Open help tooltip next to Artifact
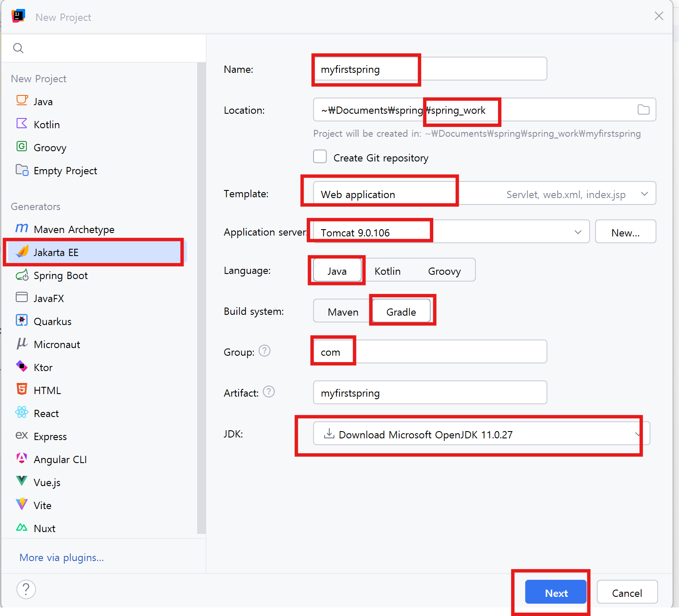Viewport: 679px width, 616px height. click(x=269, y=391)
